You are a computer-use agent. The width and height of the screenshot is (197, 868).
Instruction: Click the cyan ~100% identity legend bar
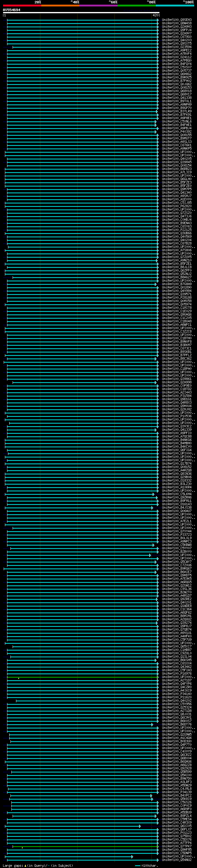(175, 6)
